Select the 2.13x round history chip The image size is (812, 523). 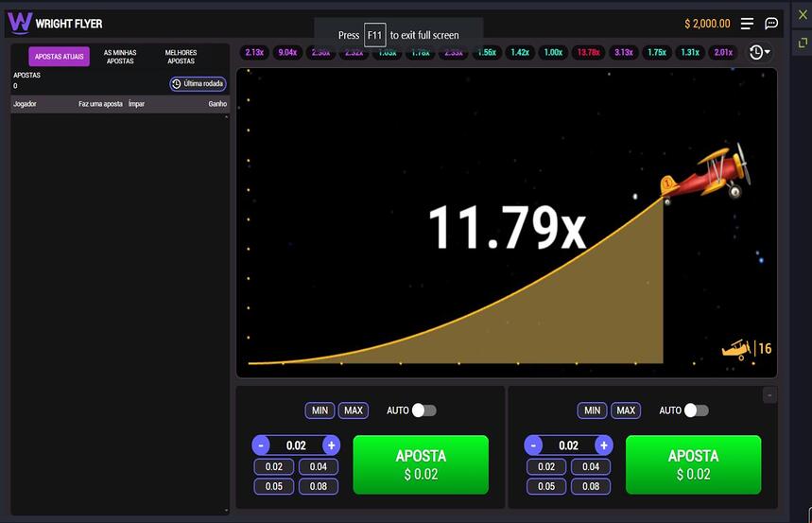[254, 52]
